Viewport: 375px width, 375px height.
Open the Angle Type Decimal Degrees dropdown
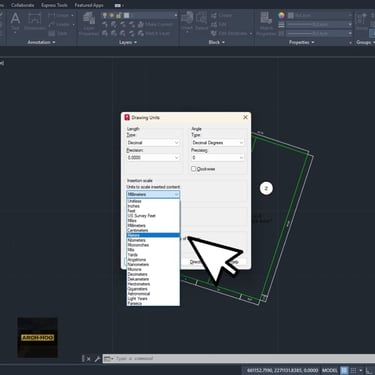[218, 143]
